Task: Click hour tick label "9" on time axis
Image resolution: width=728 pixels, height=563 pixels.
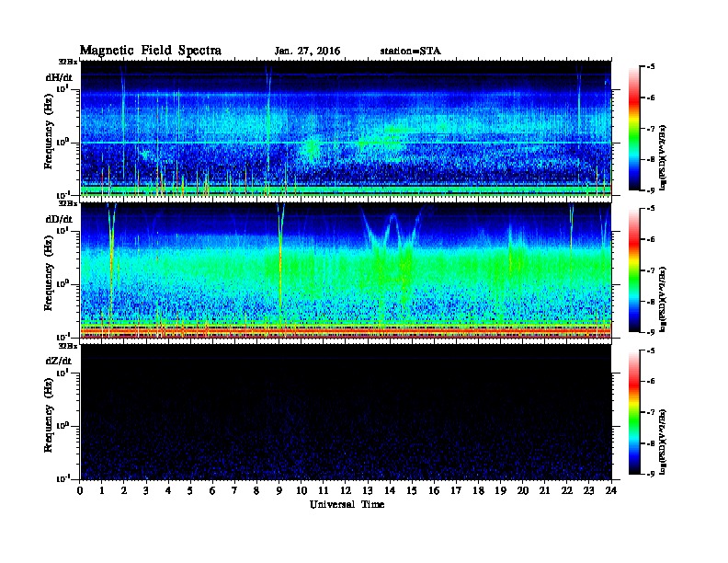Action: (x=279, y=491)
